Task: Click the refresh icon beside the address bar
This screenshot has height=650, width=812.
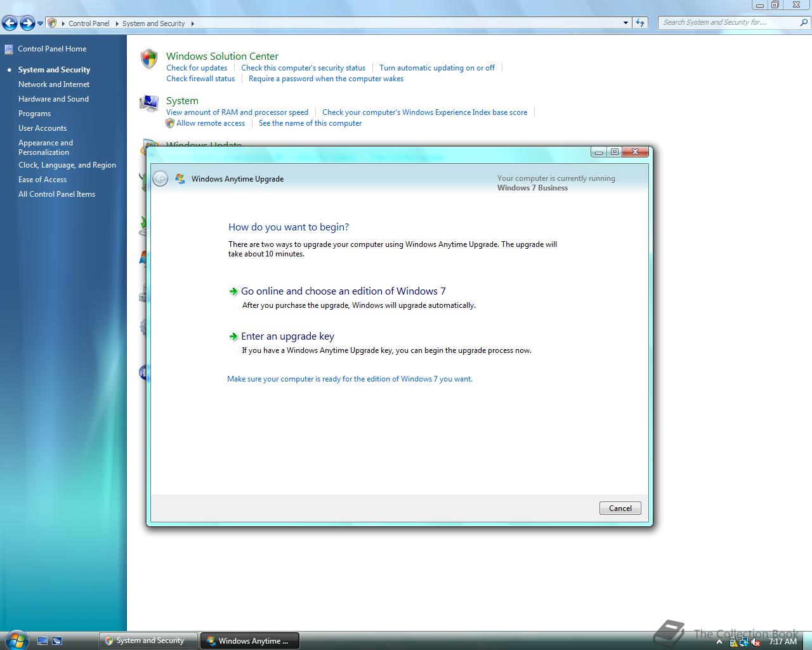Action: 640,22
